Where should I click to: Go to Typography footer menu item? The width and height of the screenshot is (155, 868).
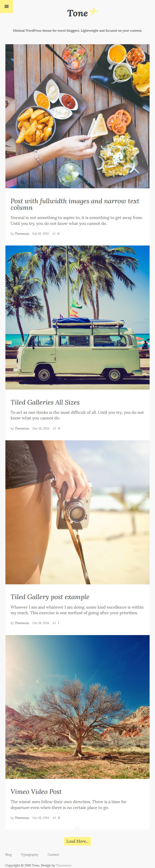point(30,855)
